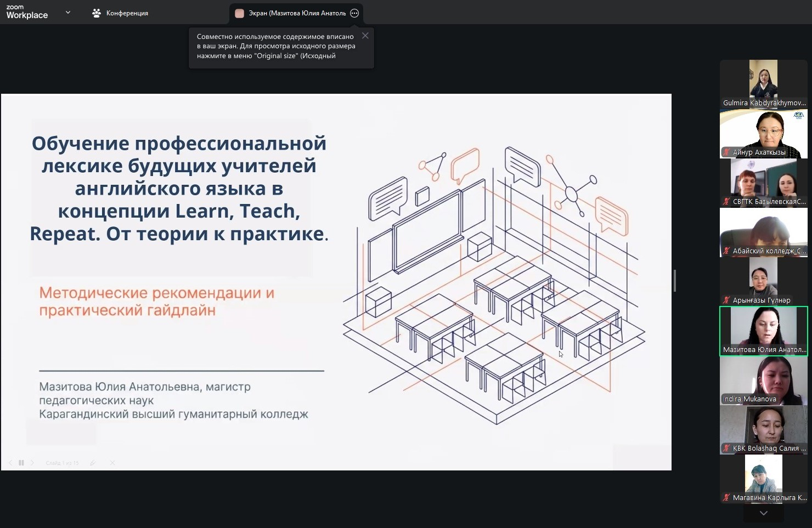Click the next slide arrow
The image size is (812, 528).
click(x=32, y=463)
